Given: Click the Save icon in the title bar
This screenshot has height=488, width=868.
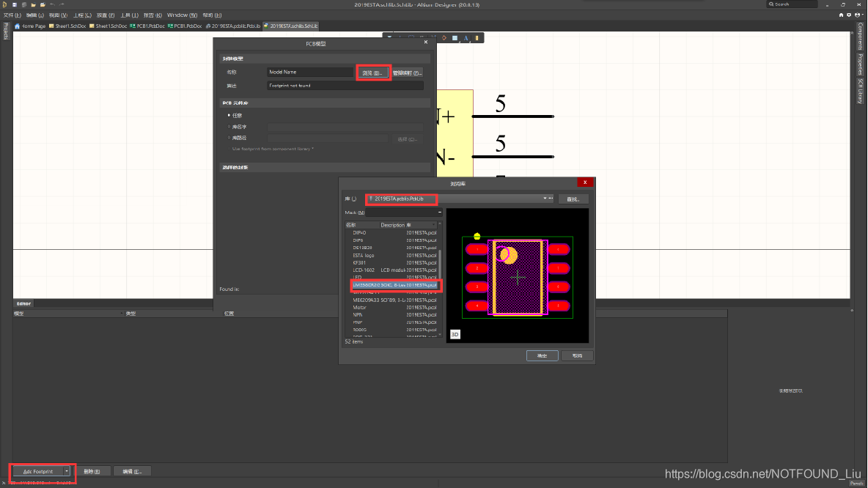Looking at the screenshot, I should point(15,4).
